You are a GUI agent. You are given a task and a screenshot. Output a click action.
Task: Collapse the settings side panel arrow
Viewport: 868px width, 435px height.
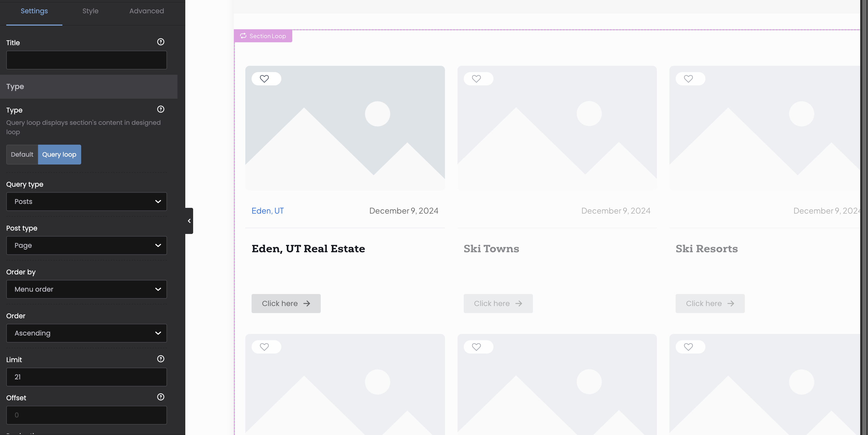(189, 221)
